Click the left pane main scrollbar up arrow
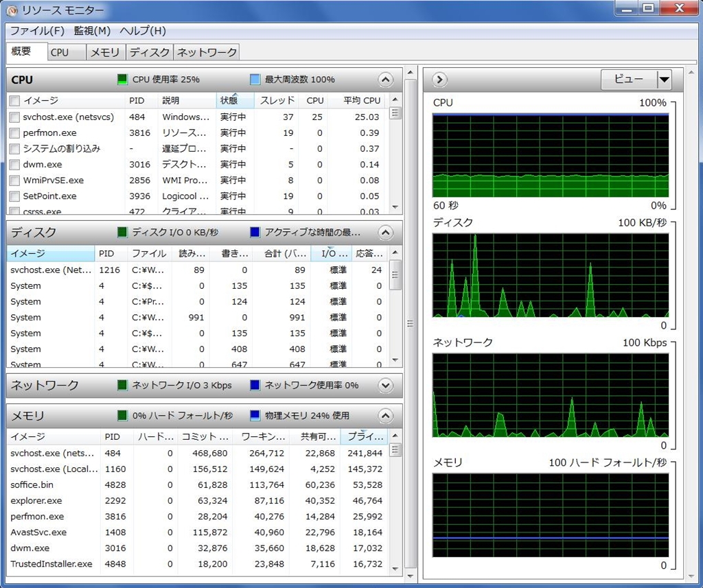Screen dimensions: 703x588 (x=411, y=72)
